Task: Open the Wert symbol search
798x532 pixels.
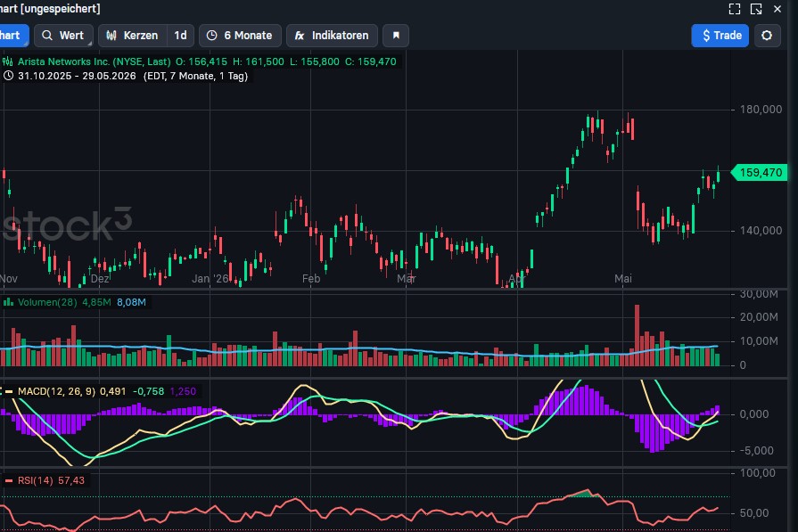Action: [x=63, y=36]
